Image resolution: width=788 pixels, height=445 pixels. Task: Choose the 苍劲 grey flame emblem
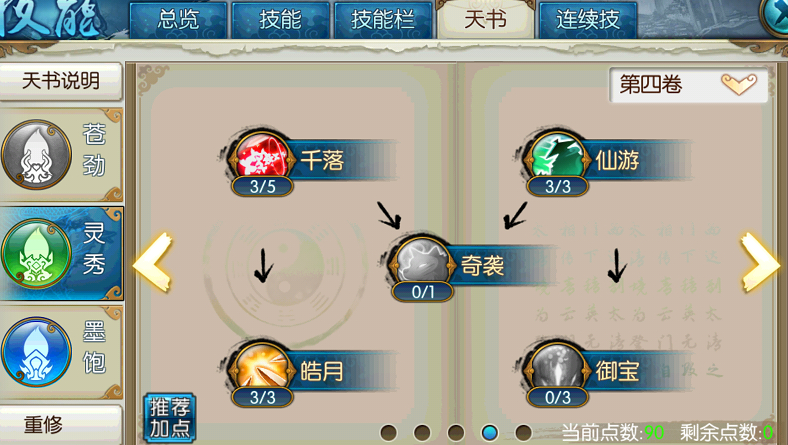point(36,154)
